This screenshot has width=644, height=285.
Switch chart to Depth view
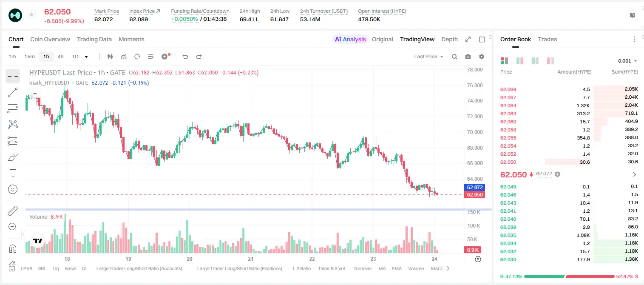[x=449, y=39]
